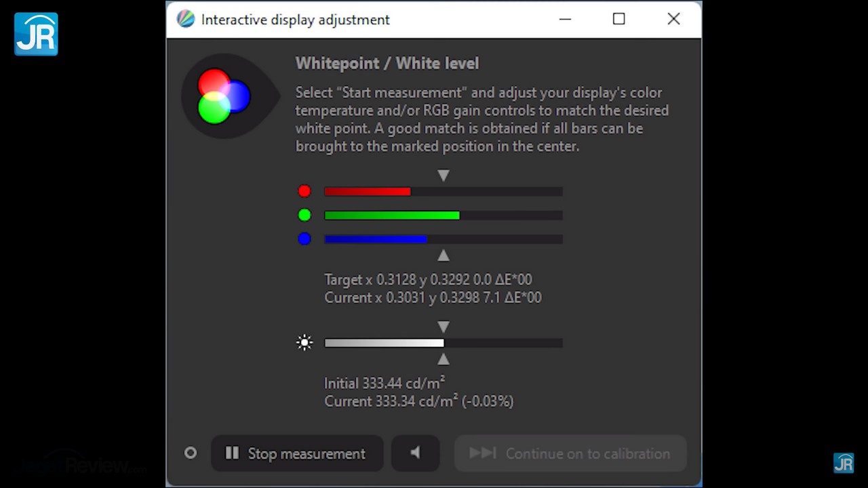Screen dimensions: 868x488
Task: Click the green channel dot indicator
Action: tap(304, 216)
